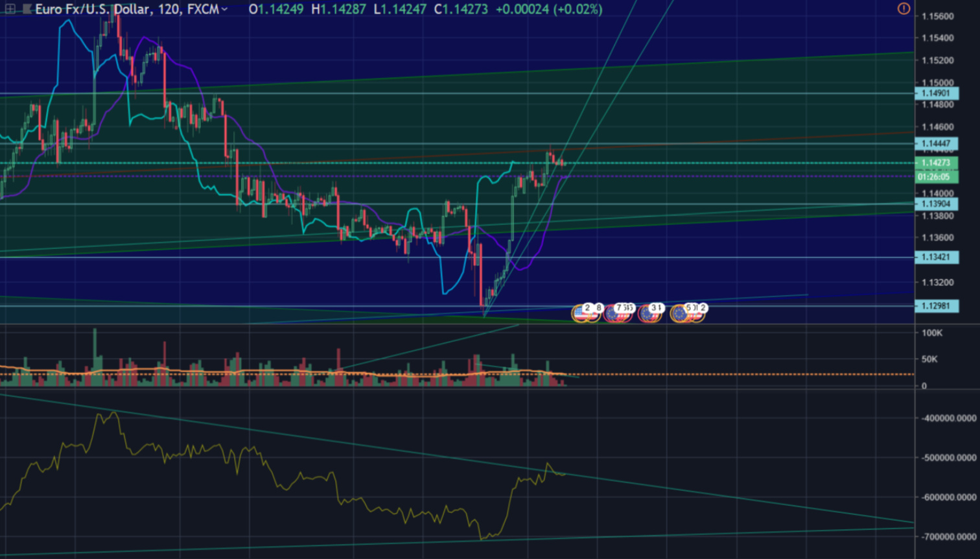
Task: Select the low value L1.14247
Action: (400, 9)
